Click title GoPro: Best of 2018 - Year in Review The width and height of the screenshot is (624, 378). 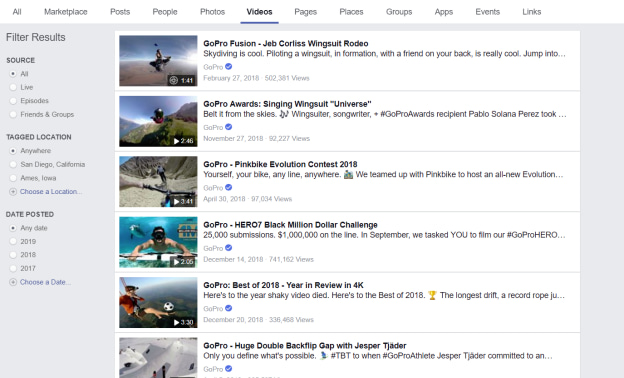[x=283, y=285]
